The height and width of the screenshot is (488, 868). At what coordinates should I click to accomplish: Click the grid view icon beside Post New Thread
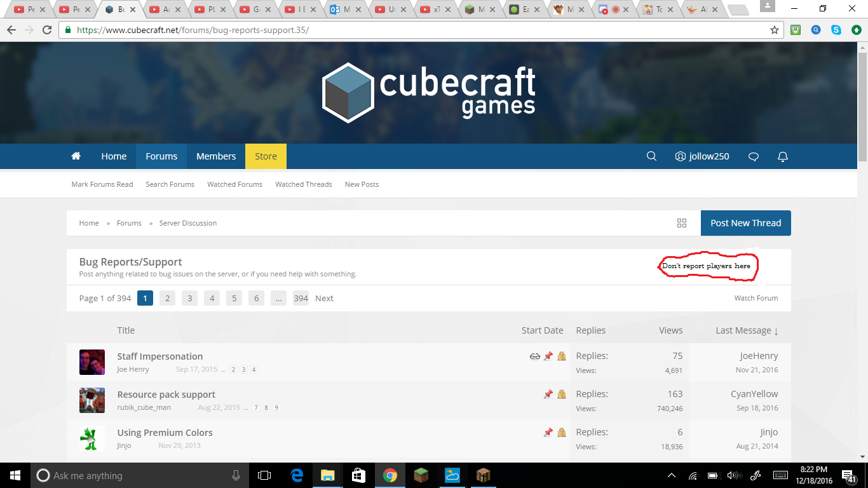coord(682,223)
